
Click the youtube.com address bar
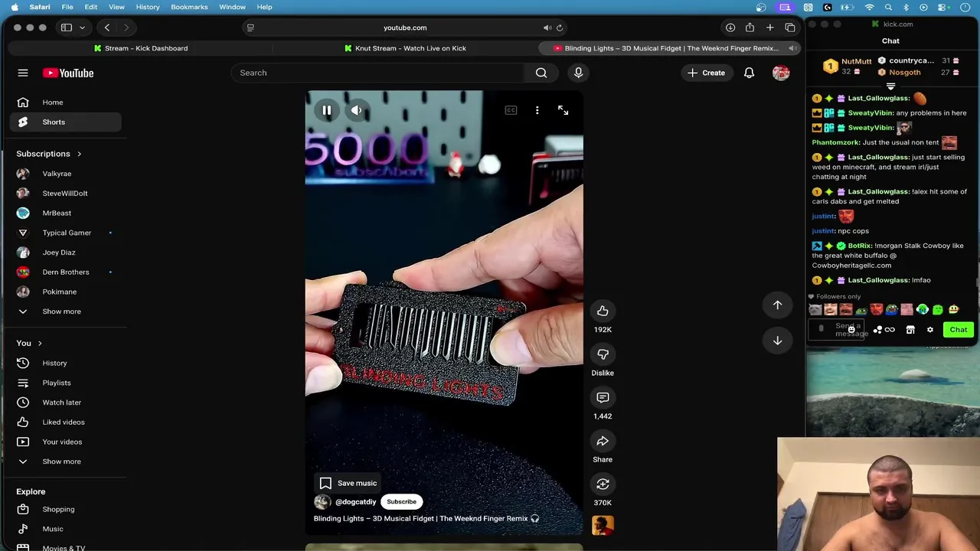click(x=405, y=28)
